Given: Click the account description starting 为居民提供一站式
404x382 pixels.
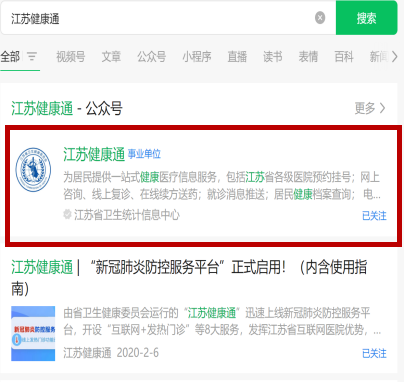Looking at the screenshot, I should [x=222, y=186].
